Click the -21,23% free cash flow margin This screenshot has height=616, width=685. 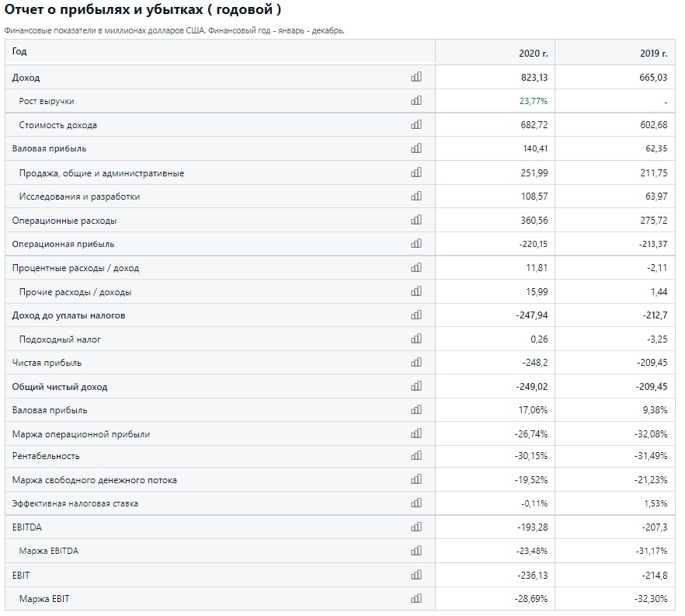pyautogui.click(x=651, y=480)
